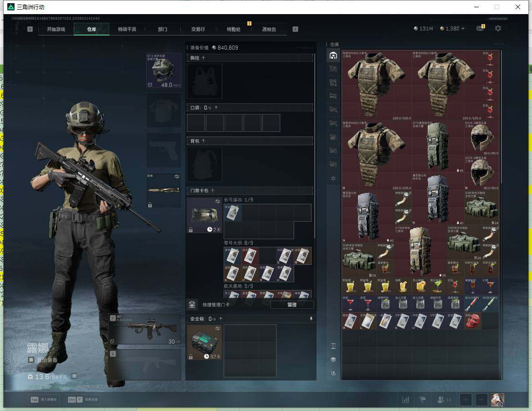The width and height of the screenshot is (532, 411).
Task: Select the main warehouse icon in sidebar
Action: 333,56
